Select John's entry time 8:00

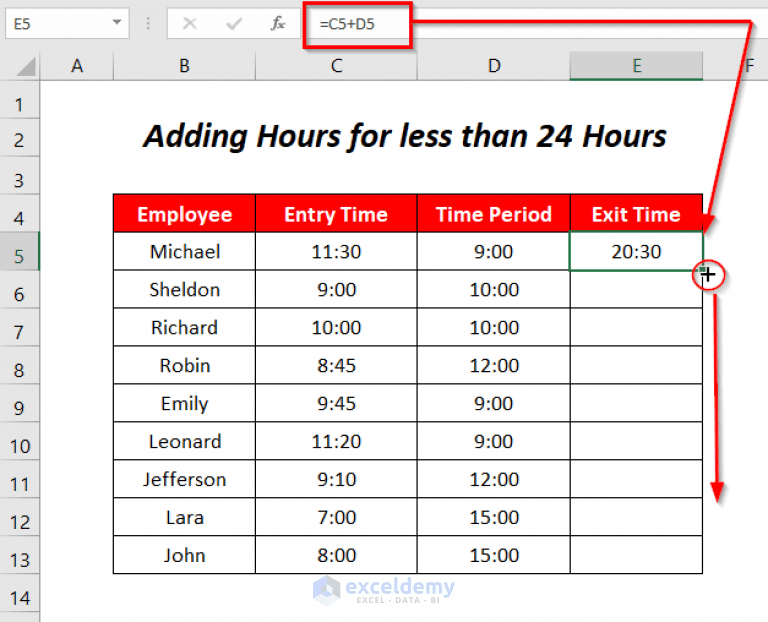point(336,555)
